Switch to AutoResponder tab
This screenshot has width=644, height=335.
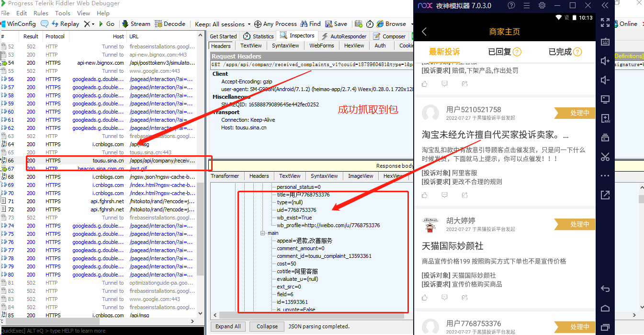[344, 36]
